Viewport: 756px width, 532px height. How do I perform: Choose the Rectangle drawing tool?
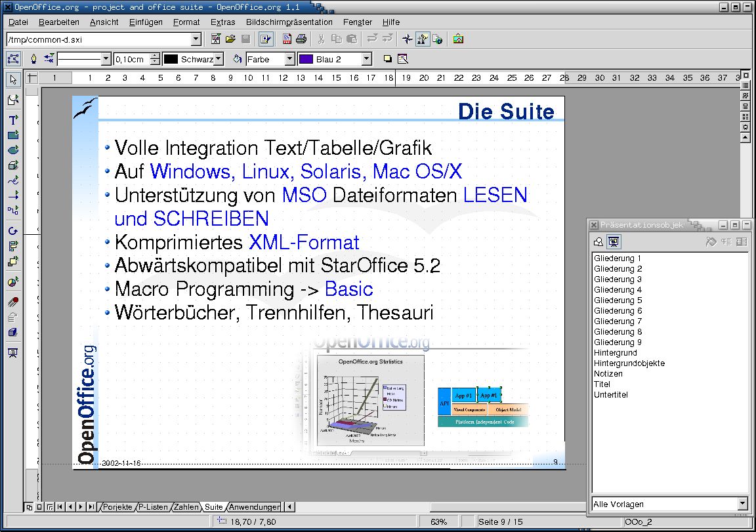point(12,135)
